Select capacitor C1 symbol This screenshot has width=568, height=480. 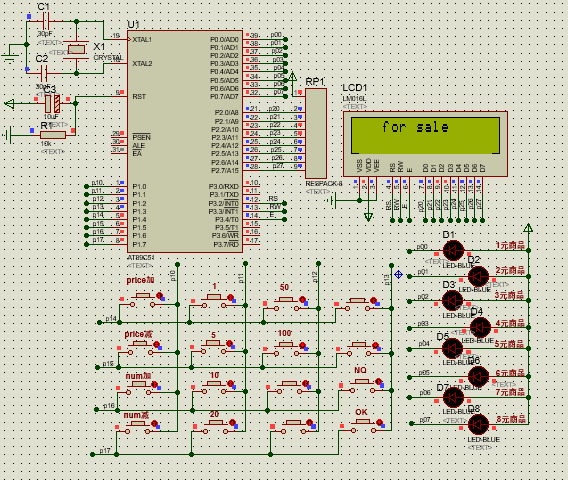[46, 21]
